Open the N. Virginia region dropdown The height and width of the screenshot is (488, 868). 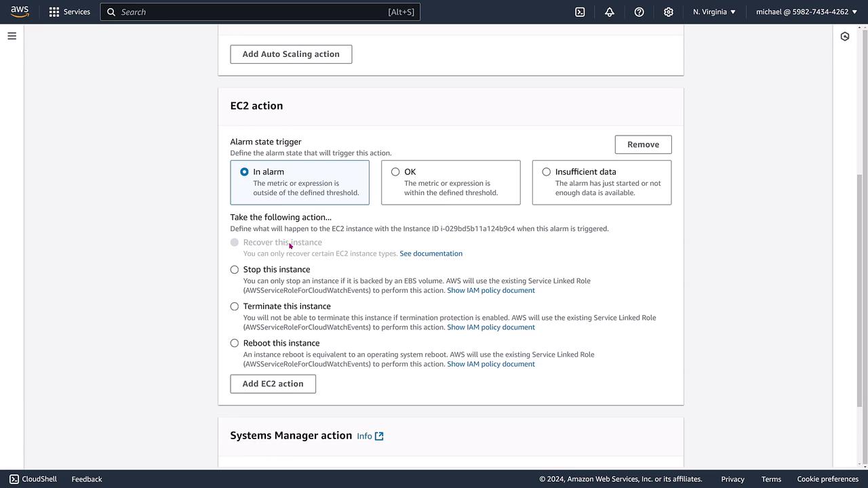(x=714, y=12)
